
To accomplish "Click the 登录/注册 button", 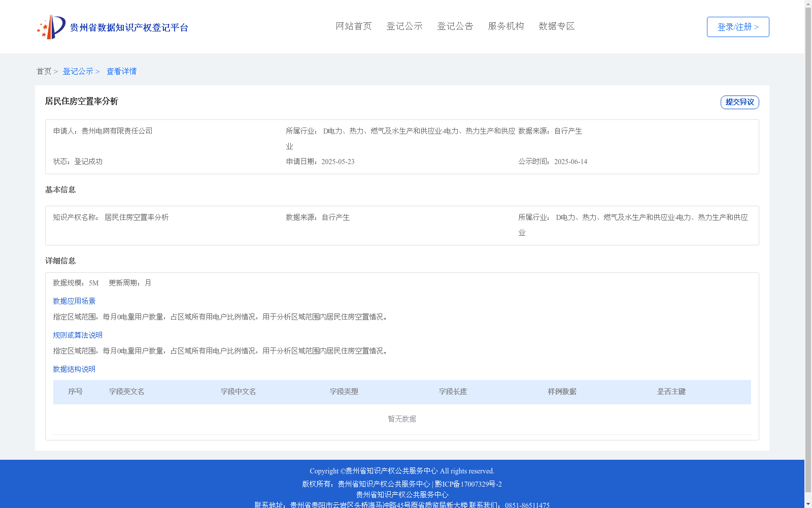I will tap(738, 27).
